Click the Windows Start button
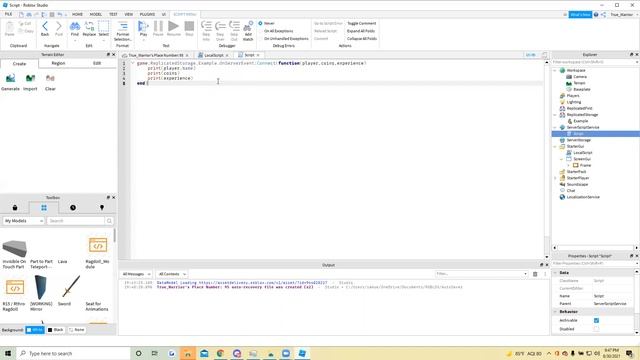This screenshot has width=640, height=360. tap(8, 353)
